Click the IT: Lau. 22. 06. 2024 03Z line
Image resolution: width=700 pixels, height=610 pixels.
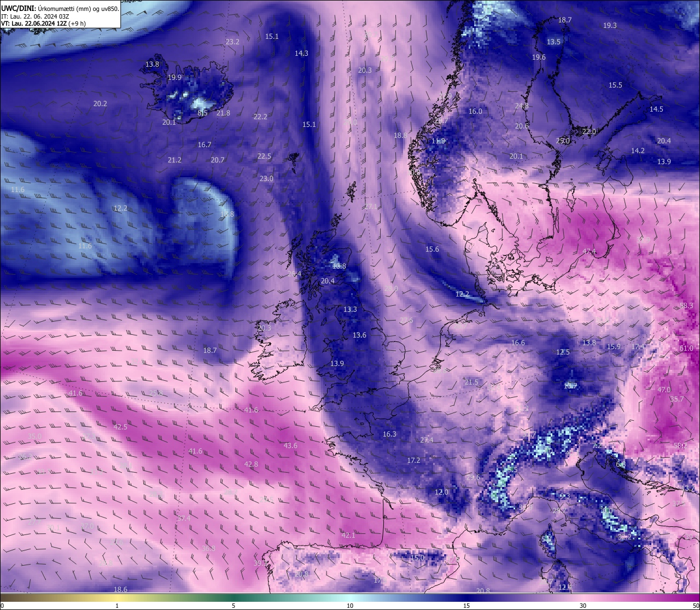pos(35,16)
